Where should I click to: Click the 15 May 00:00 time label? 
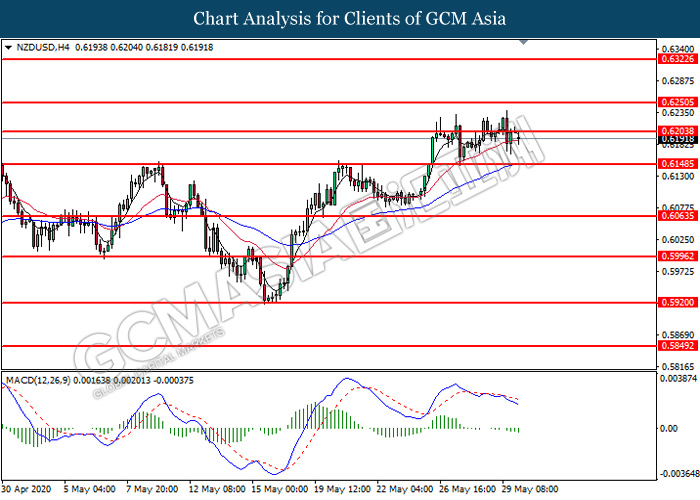click(279, 489)
